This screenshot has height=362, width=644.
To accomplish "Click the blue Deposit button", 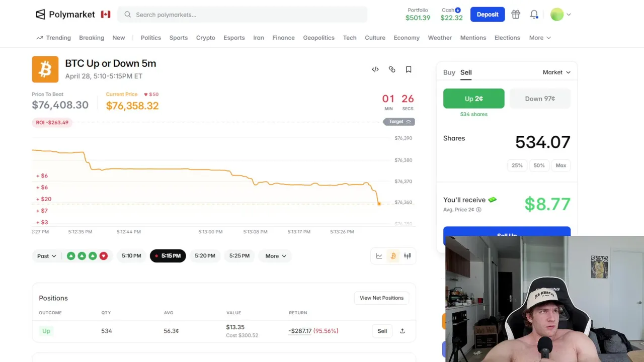I will click(487, 15).
